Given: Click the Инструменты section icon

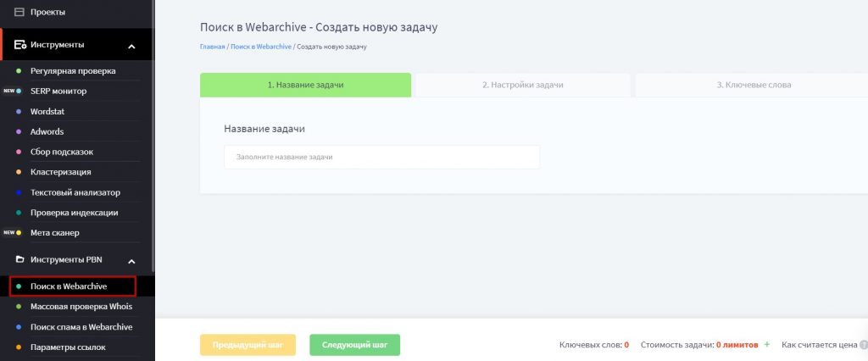Looking at the screenshot, I should pyautogui.click(x=20, y=45).
